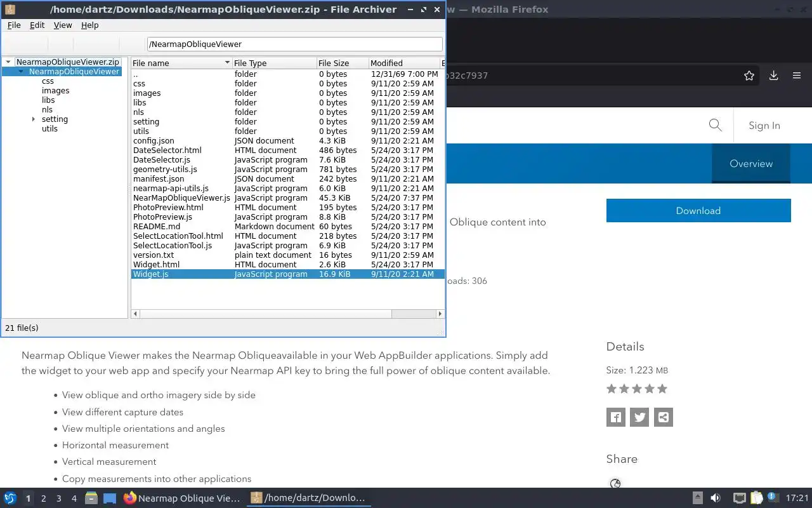This screenshot has height=508, width=812.
Task: Sort by the File Size column header
Action: pyautogui.click(x=343, y=63)
